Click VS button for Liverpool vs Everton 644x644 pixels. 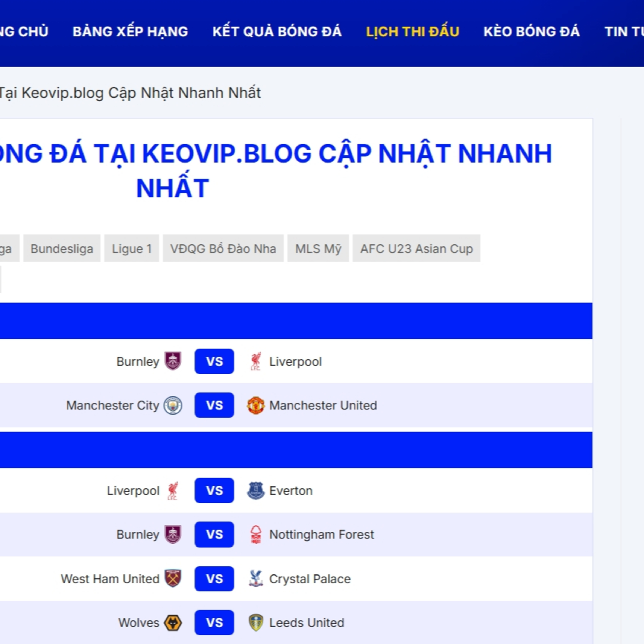(214, 490)
